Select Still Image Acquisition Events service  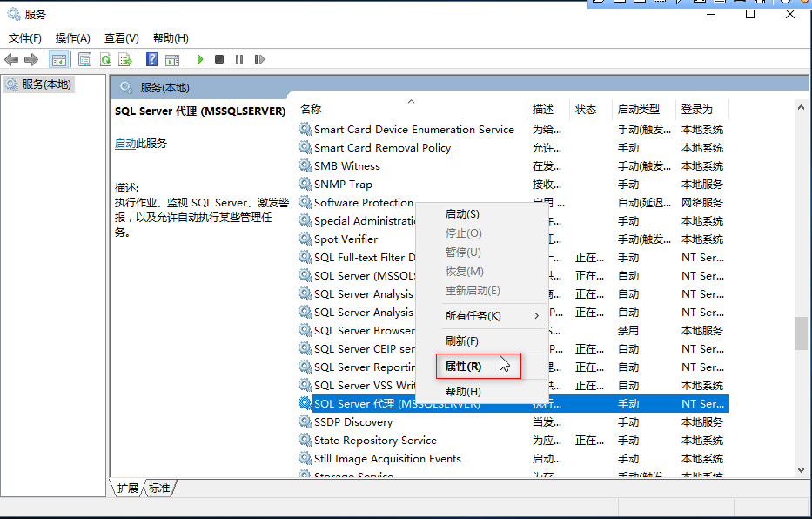click(x=387, y=458)
